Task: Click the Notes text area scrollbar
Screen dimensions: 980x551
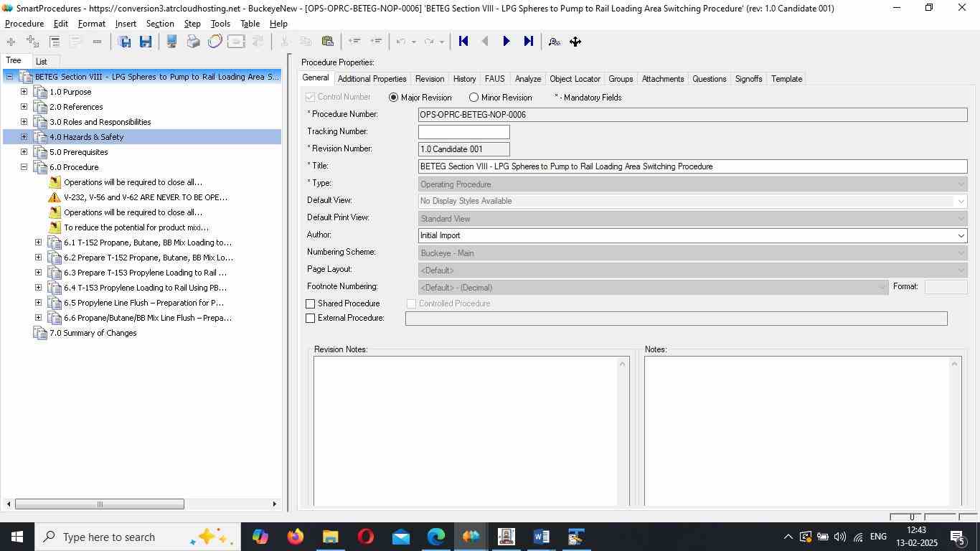Action: point(954,431)
